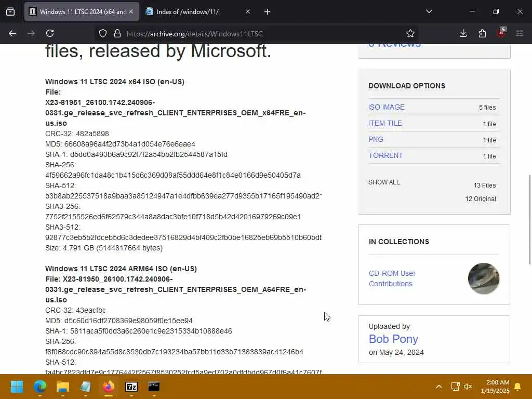Open TORRENT download option
Image resolution: width=532 pixels, height=399 pixels.
coord(385,155)
